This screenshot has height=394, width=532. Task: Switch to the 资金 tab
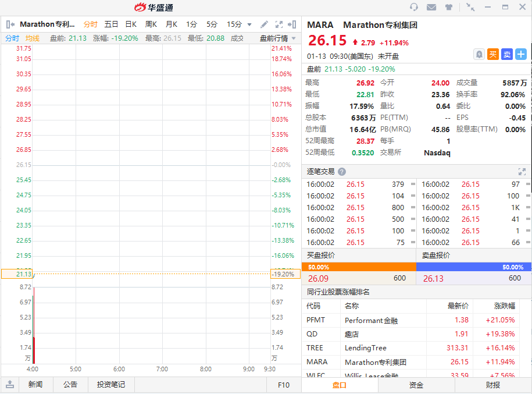point(416,385)
